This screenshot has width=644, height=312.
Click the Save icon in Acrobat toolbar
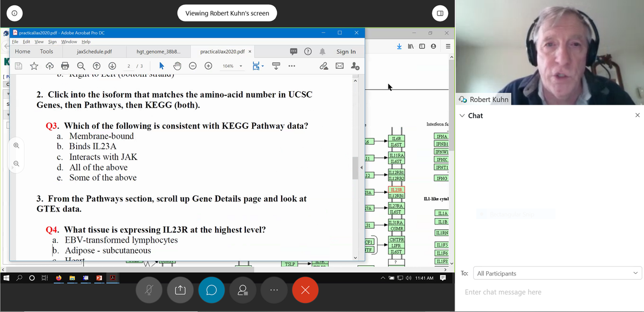coord(19,66)
